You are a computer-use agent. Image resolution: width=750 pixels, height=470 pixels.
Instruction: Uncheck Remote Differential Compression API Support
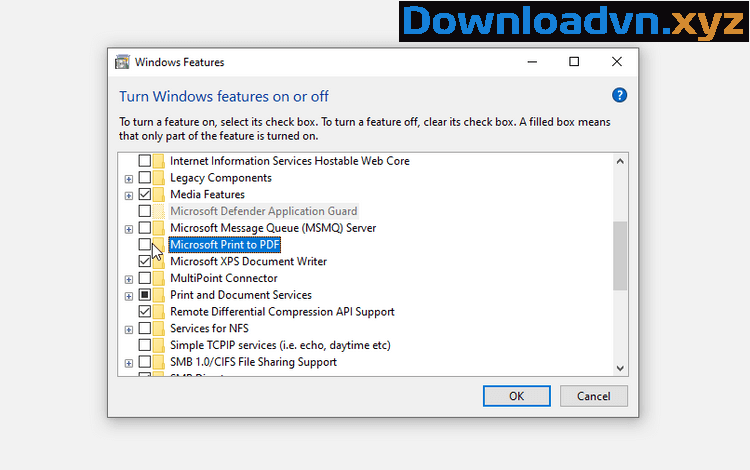point(144,311)
